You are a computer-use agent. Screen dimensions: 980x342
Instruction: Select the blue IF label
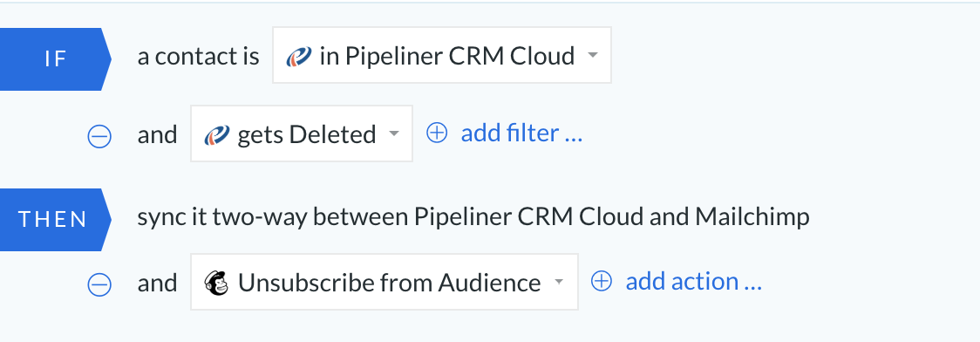point(55,58)
